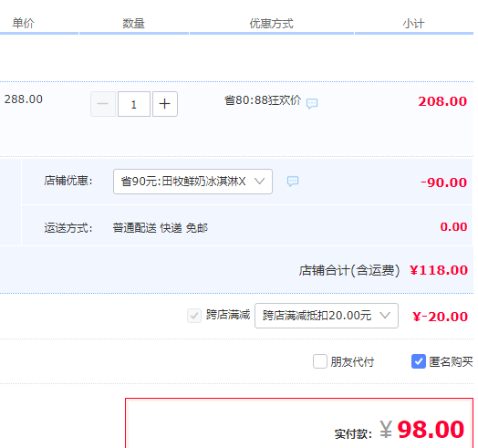Click the 省80:88狂欢价 discount text

[x=263, y=100]
